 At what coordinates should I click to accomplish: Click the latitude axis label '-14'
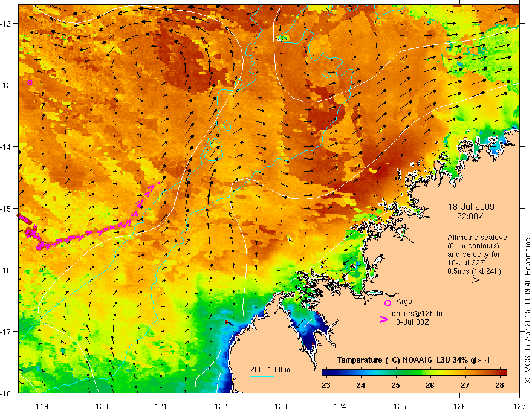pyautogui.click(x=6, y=146)
